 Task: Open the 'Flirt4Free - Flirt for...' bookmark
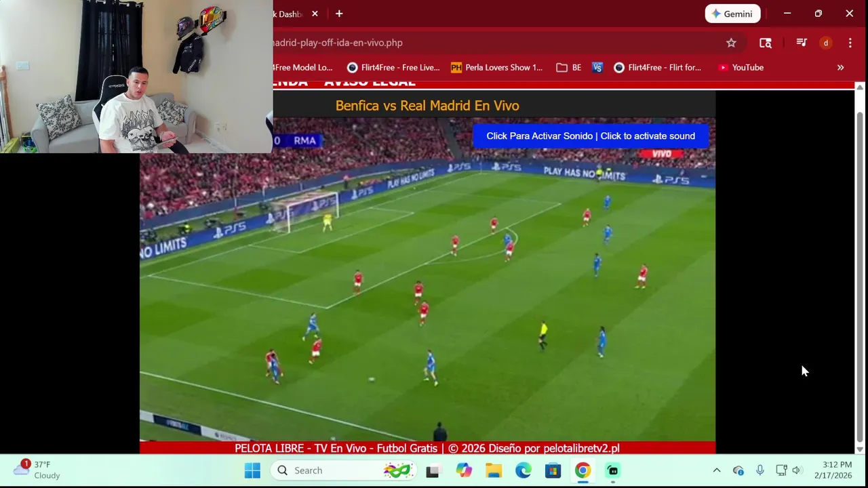pyautogui.click(x=657, y=67)
